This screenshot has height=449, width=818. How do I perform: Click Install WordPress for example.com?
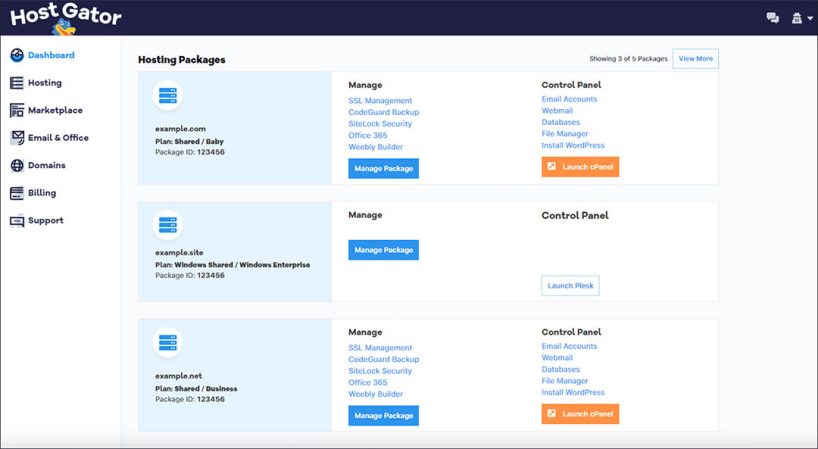(573, 146)
